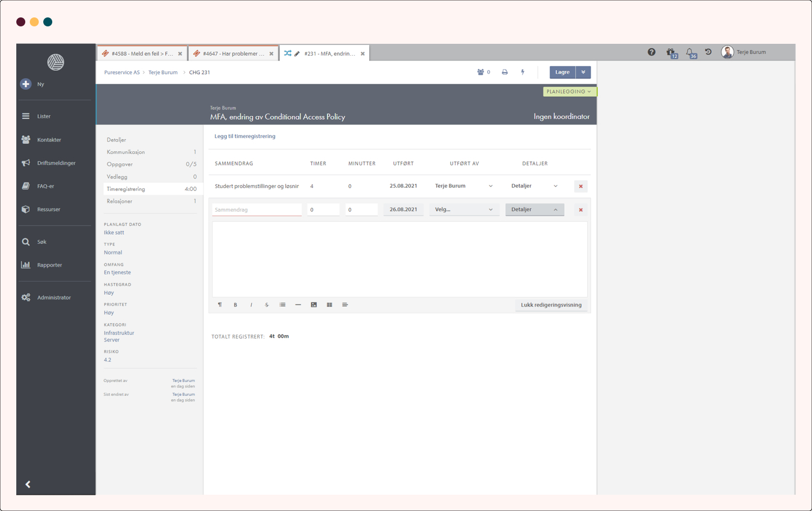Image resolution: width=812 pixels, height=511 pixels.
Task: Click the Sammendrag input field
Action: click(257, 209)
